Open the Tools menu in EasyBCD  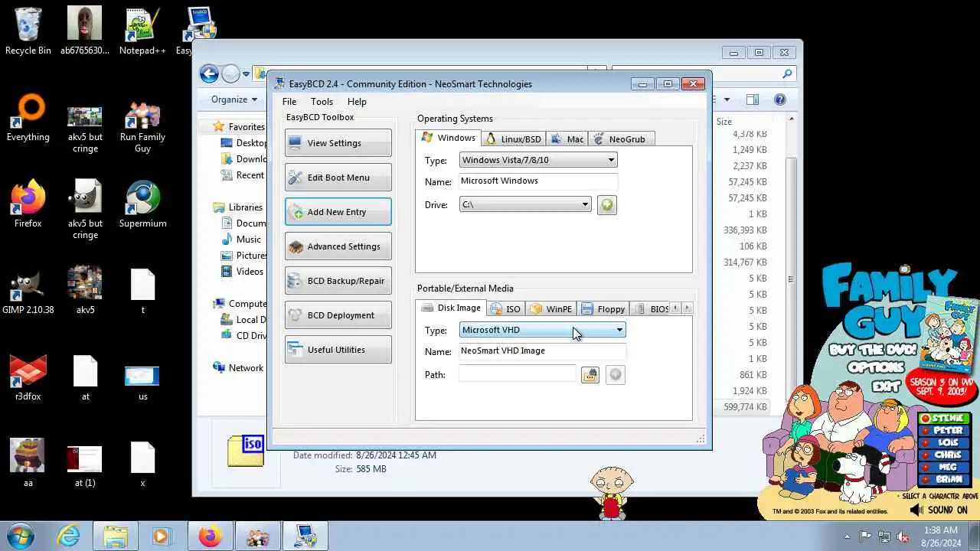click(x=322, y=102)
